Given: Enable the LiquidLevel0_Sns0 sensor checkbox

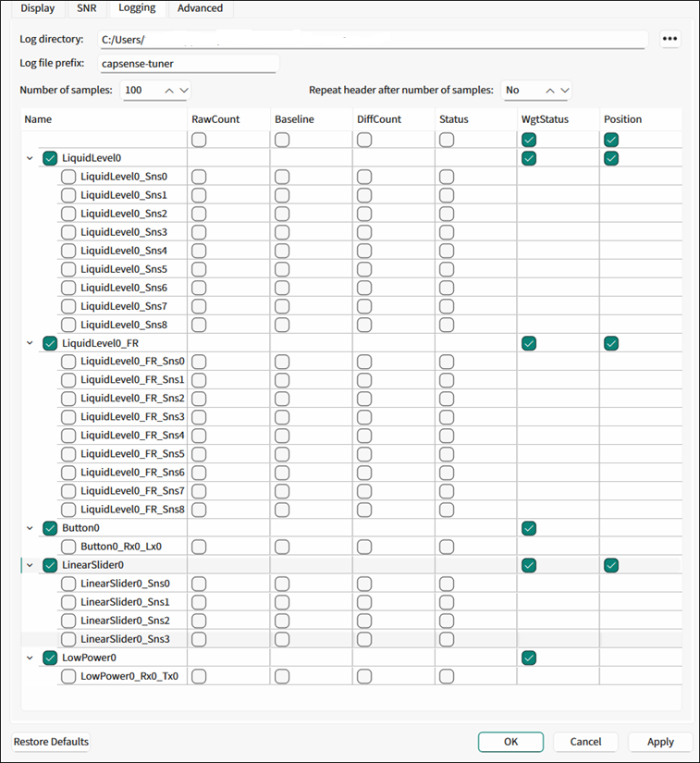Looking at the screenshot, I should (x=68, y=177).
